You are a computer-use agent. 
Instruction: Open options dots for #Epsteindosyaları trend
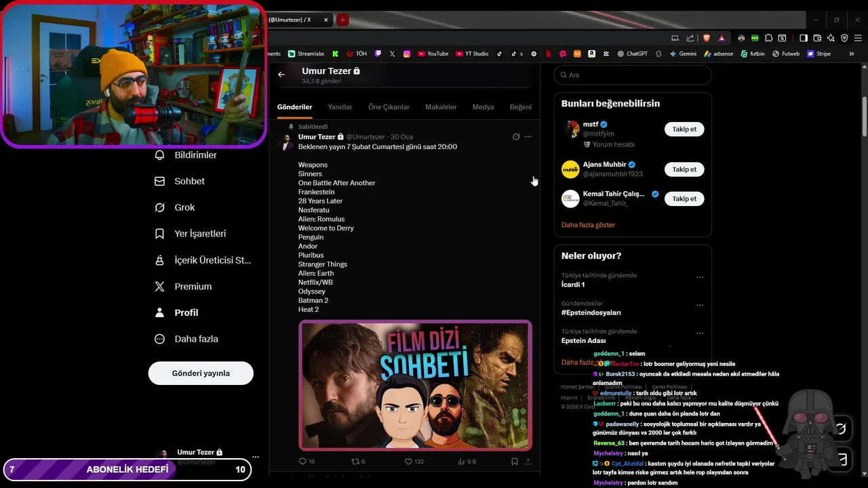click(700, 305)
